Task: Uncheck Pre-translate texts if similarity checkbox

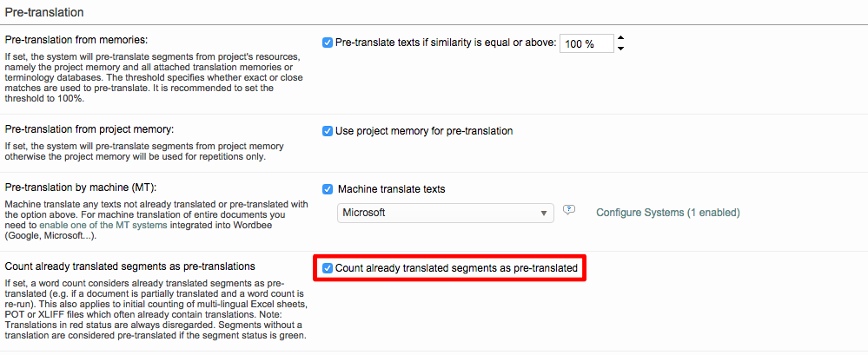Action: pyautogui.click(x=328, y=43)
